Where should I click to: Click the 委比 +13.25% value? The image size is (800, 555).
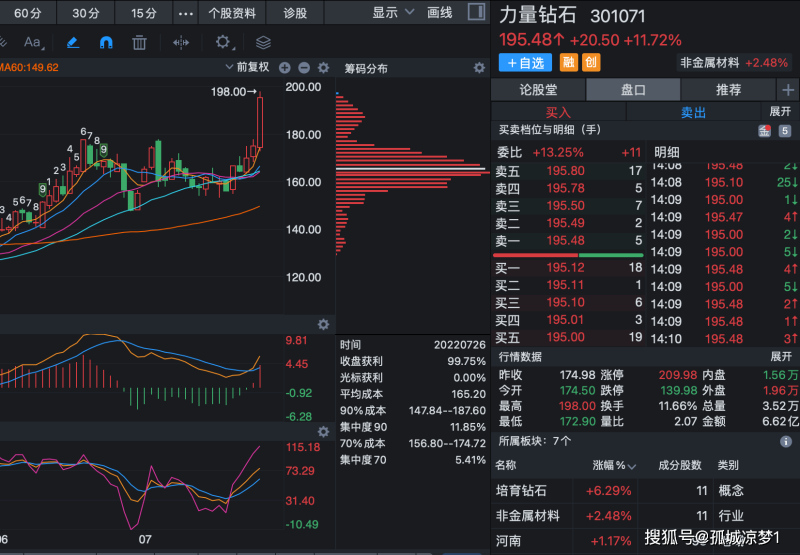558,153
